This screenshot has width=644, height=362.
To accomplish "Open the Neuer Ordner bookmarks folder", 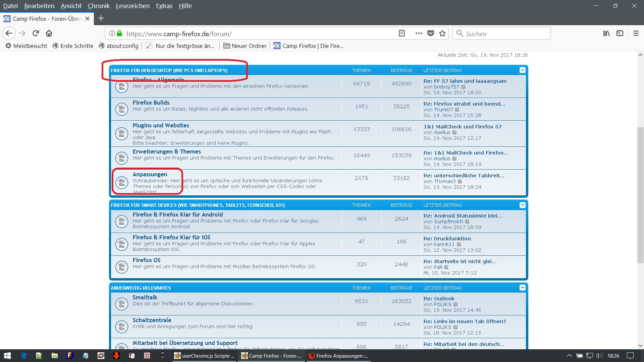I will (x=245, y=46).
